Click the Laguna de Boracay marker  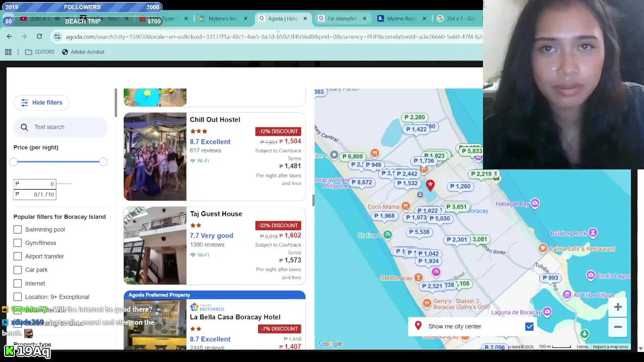point(547,312)
